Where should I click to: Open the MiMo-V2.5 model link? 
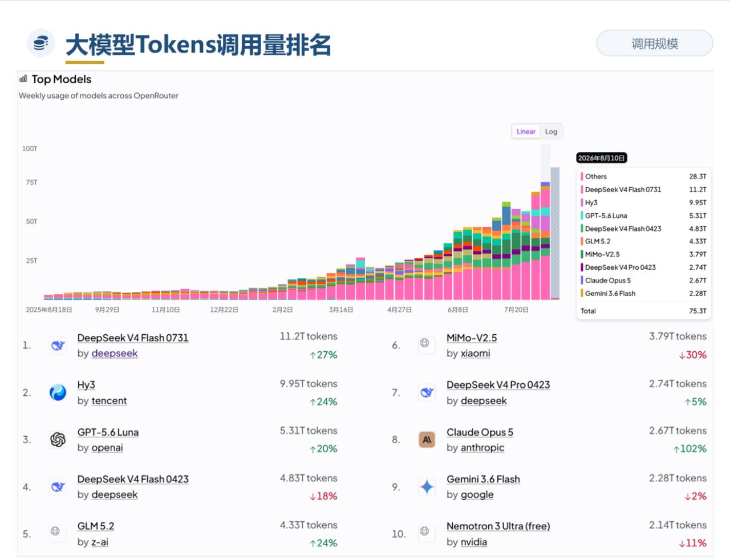(x=472, y=338)
